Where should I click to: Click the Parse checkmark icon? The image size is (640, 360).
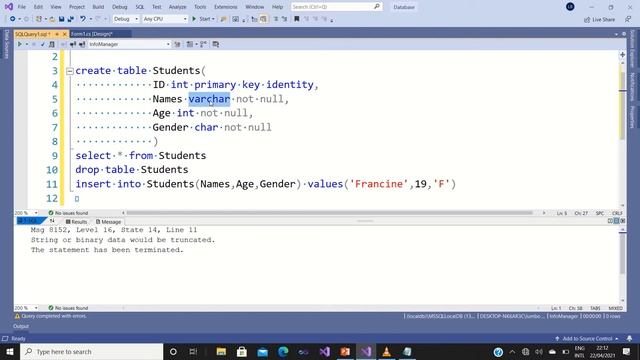42,44
